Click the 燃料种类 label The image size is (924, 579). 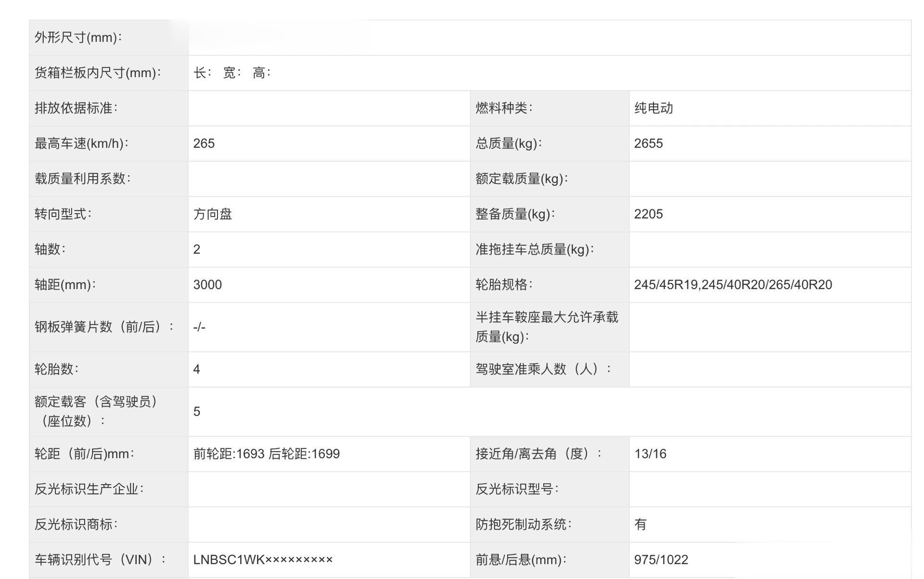click(504, 108)
